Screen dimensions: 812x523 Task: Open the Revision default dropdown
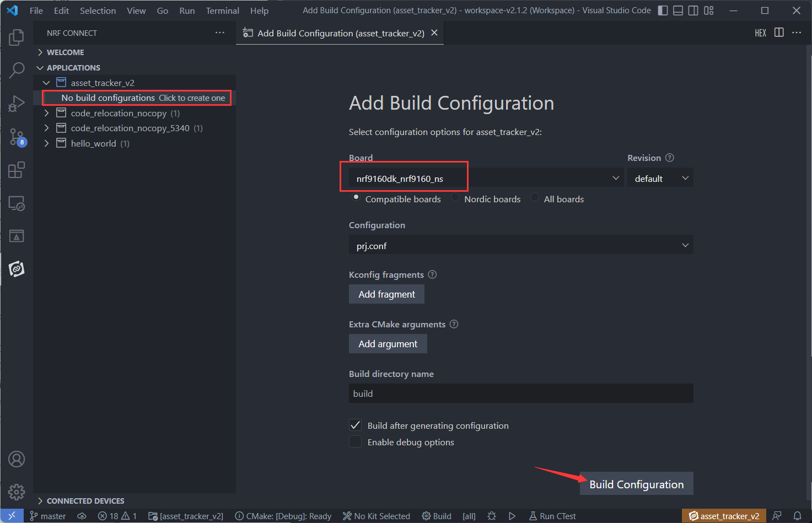660,178
